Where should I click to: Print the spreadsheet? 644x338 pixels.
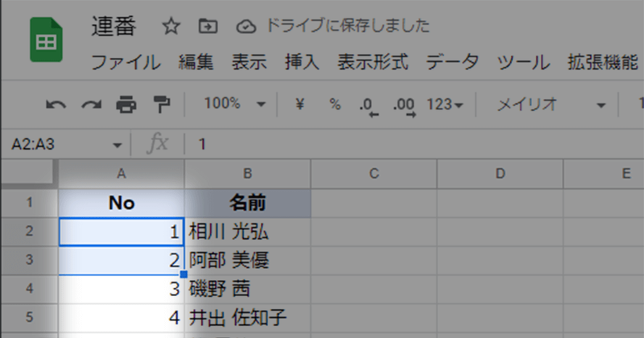tap(126, 104)
